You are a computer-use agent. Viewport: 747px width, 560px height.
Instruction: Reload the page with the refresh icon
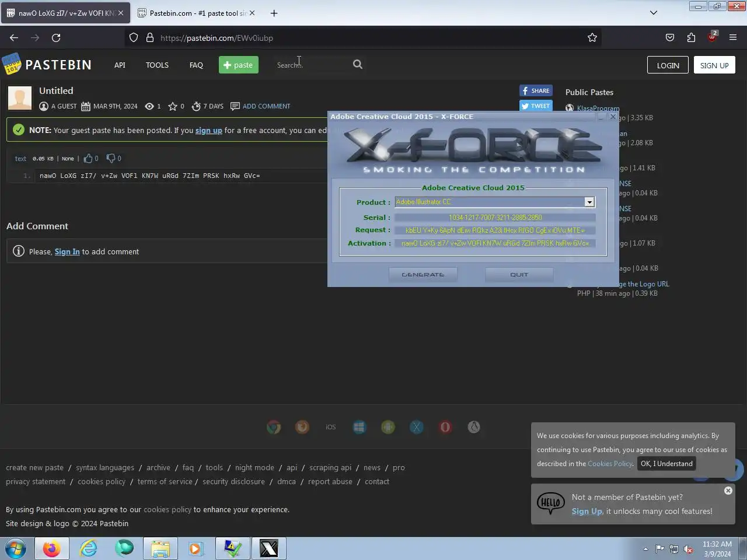pyautogui.click(x=56, y=38)
